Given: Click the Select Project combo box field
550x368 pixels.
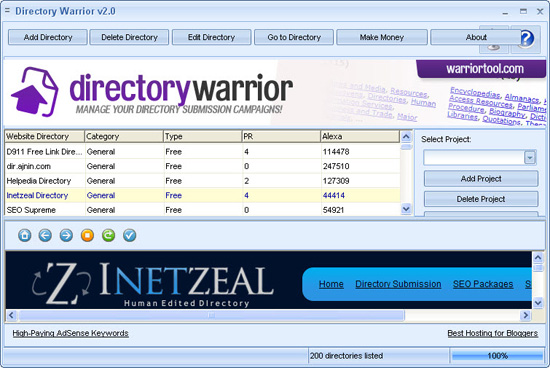Looking at the screenshot, I should (x=480, y=158).
